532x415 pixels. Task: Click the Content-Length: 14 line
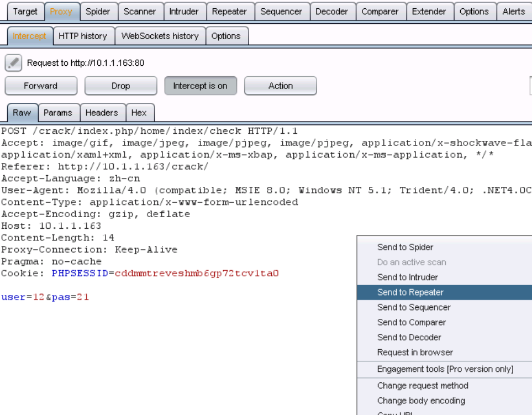tap(57, 238)
